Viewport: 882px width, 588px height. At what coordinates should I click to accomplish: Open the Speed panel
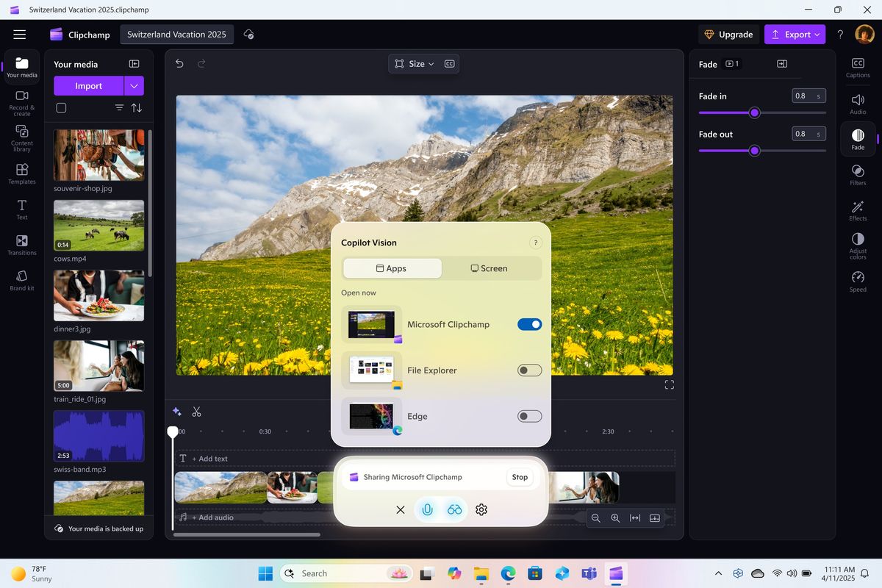(x=857, y=280)
